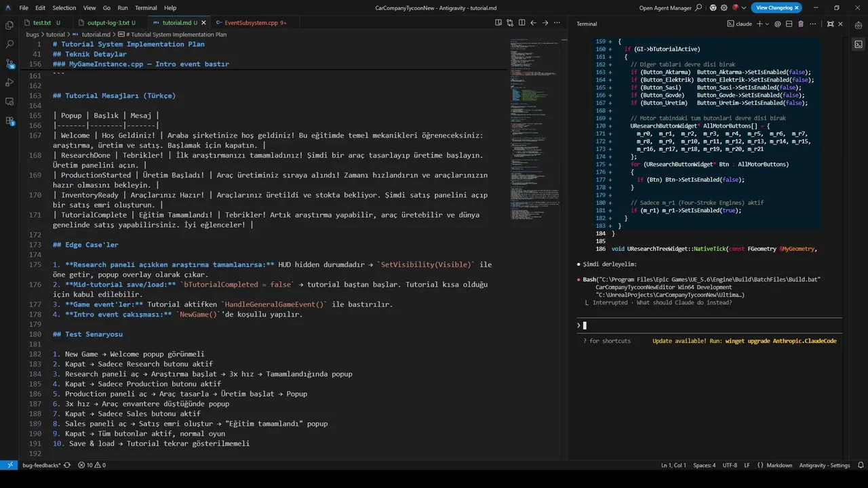Click the tutorial folder breadcrumb
Viewport: 868px width, 488px height.
56,34
